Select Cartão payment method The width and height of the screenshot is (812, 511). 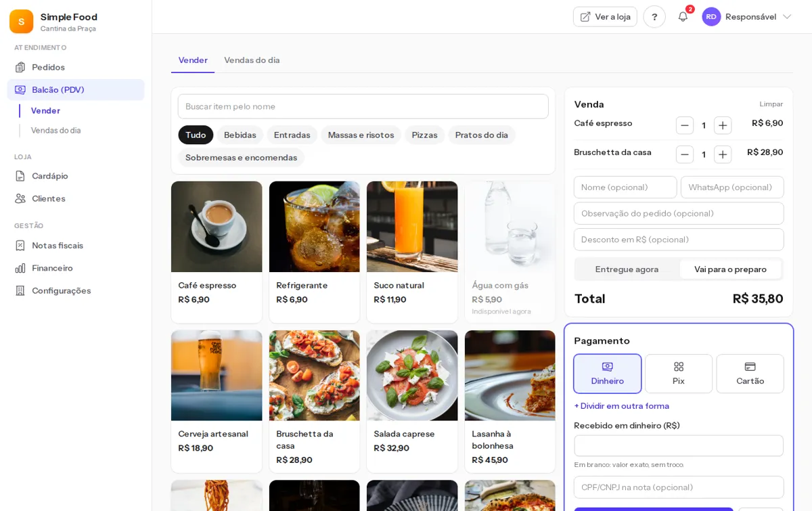(x=750, y=374)
